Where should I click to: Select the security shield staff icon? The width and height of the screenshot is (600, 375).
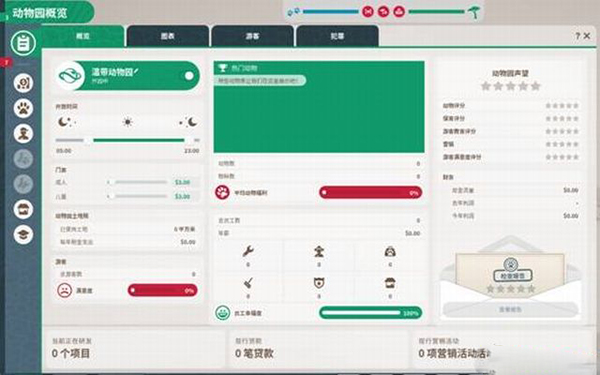319,283
